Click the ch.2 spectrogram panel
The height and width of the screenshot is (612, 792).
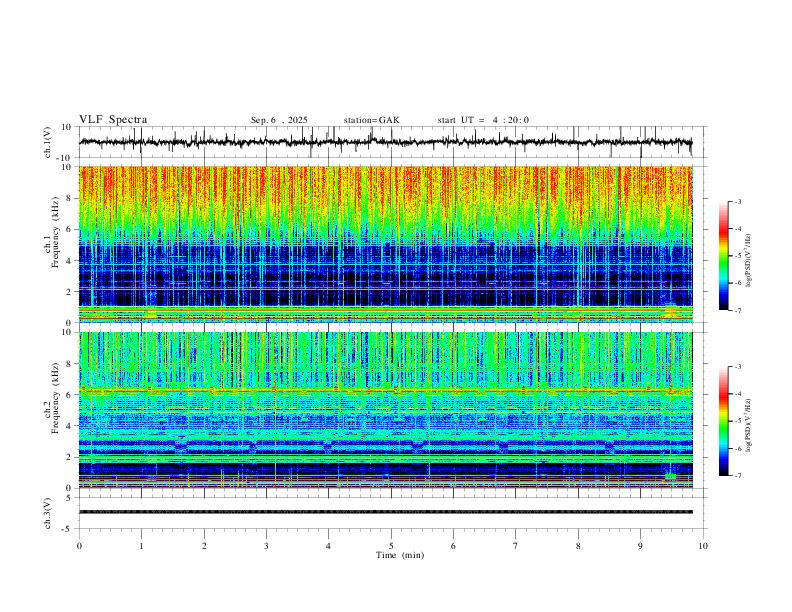(385, 410)
